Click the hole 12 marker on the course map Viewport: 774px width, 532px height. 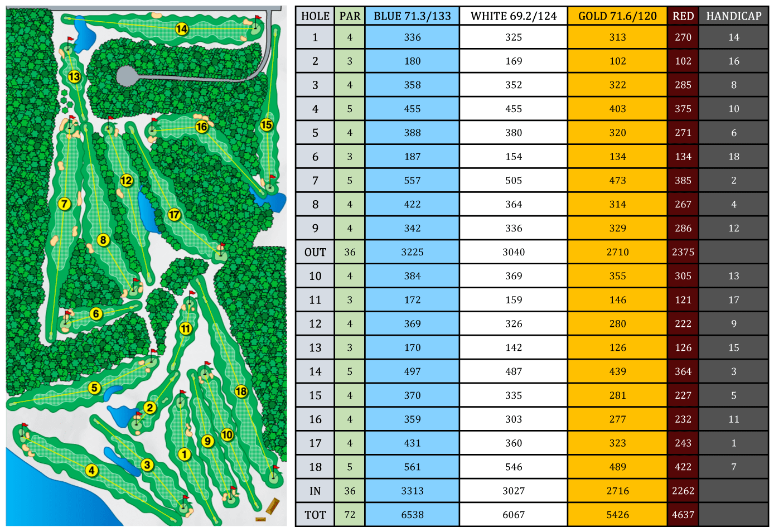pos(127,181)
